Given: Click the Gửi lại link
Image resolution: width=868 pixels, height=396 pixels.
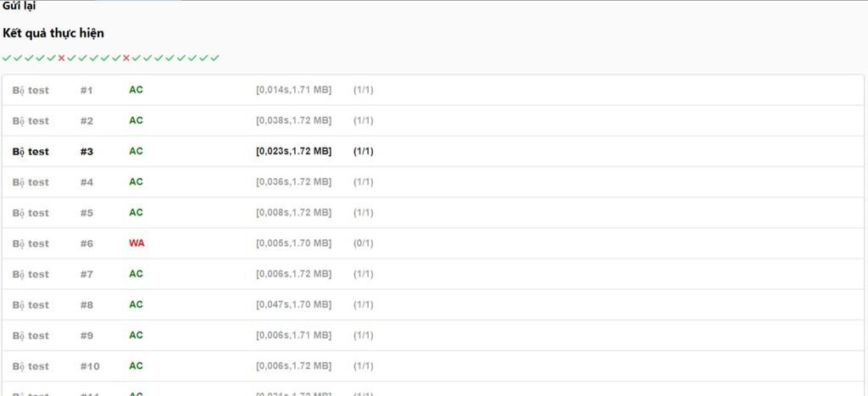Looking at the screenshot, I should tap(19, 6).
